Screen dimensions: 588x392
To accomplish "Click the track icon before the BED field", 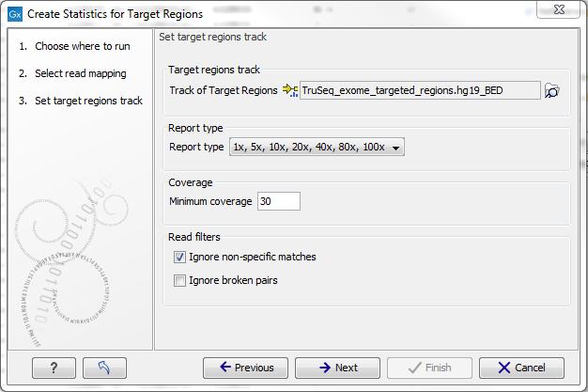I will pos(289,90).
